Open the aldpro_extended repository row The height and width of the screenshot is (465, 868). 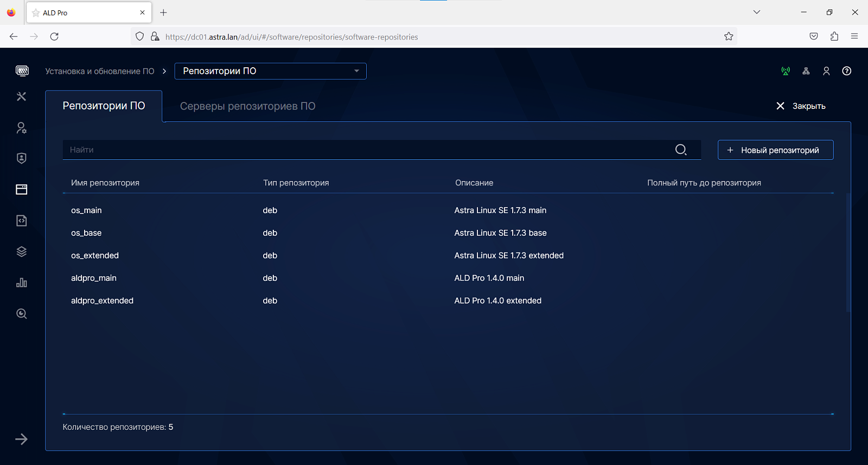click(x=448, y=301)
